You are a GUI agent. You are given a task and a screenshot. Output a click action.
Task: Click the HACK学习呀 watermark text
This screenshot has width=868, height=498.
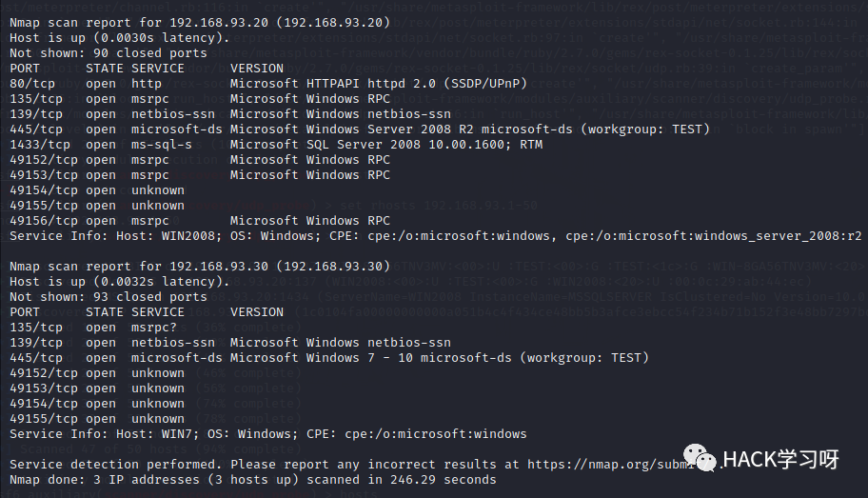(780, 459)
